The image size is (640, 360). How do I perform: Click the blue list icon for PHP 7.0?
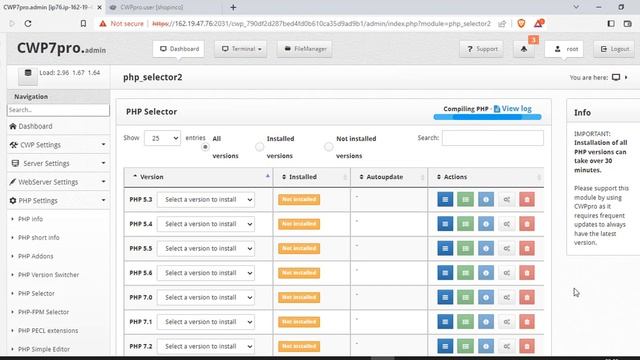(445, 298)
